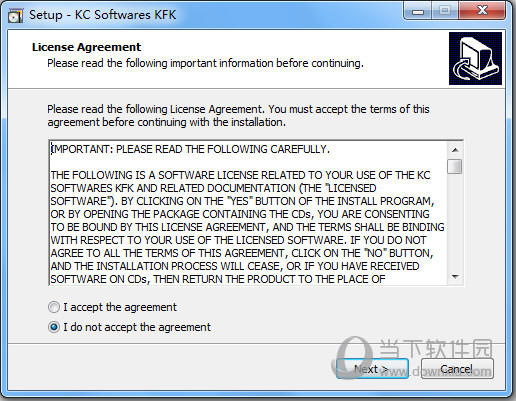The height and width of the screenshot is (401, 516).
Task: Click the empty scrollbar track below the thumb
Action: [455, 222]
